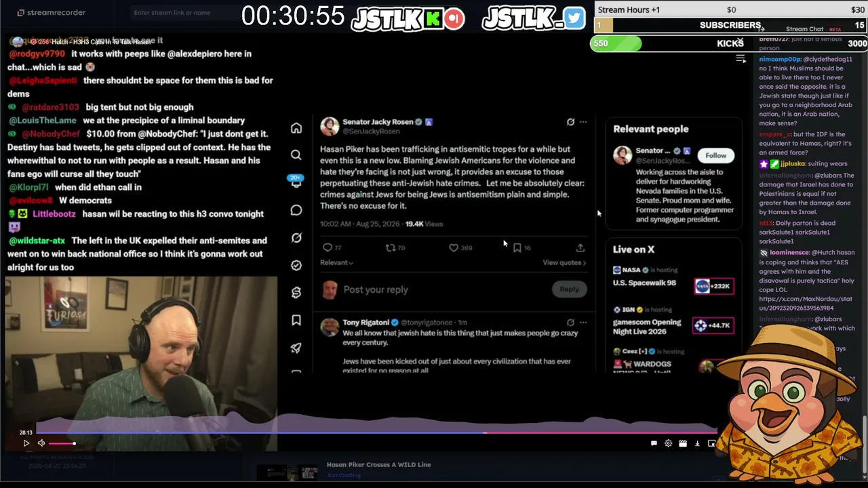
Task: Mute the video with speaker icon
Action: pos(41,443)
